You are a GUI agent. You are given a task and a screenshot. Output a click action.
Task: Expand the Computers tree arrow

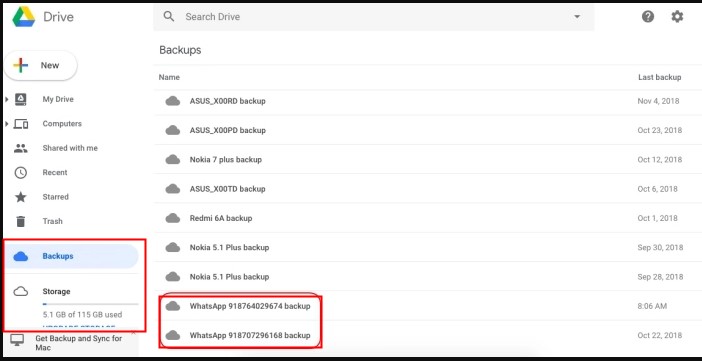tap(7, 124)
